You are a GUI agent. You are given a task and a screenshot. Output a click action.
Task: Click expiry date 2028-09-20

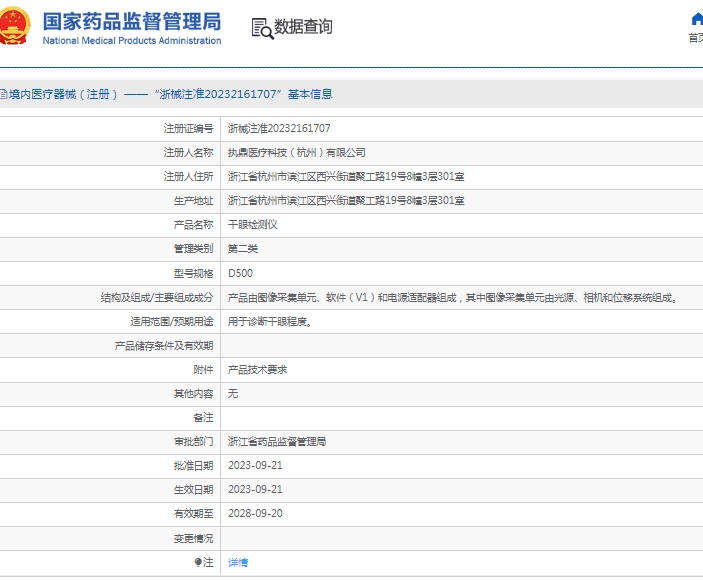(x=255, y=513)
